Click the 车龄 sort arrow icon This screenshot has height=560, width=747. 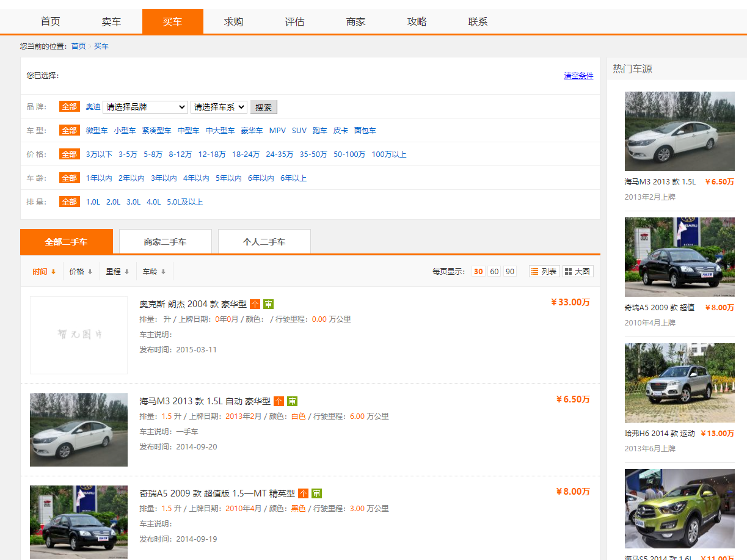pos(164,271)
